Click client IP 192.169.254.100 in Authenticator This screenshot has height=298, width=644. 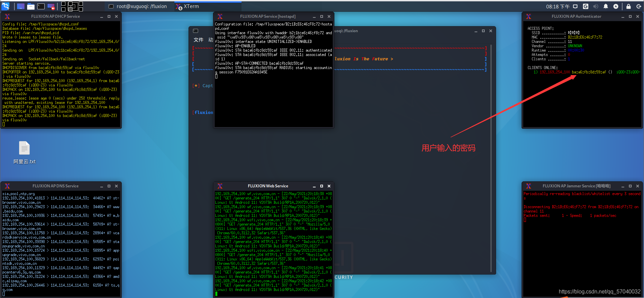coord(555,72)
